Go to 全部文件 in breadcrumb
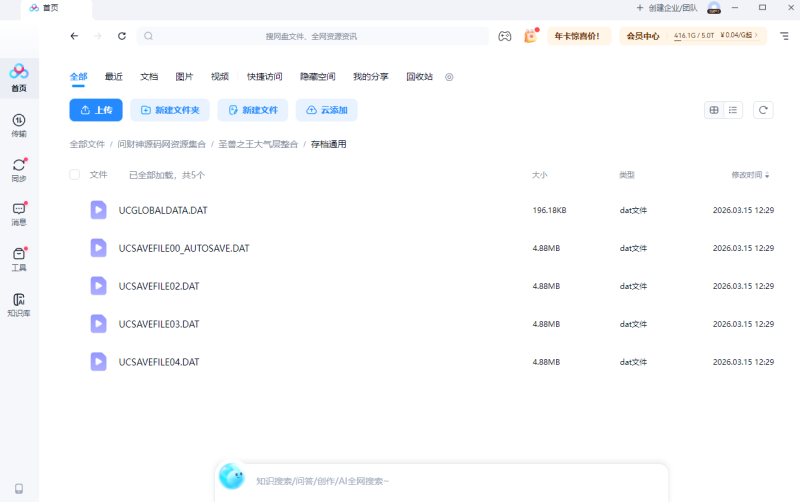Image resolution: width=800 pixels, height=502 pixels. point(87,144)
